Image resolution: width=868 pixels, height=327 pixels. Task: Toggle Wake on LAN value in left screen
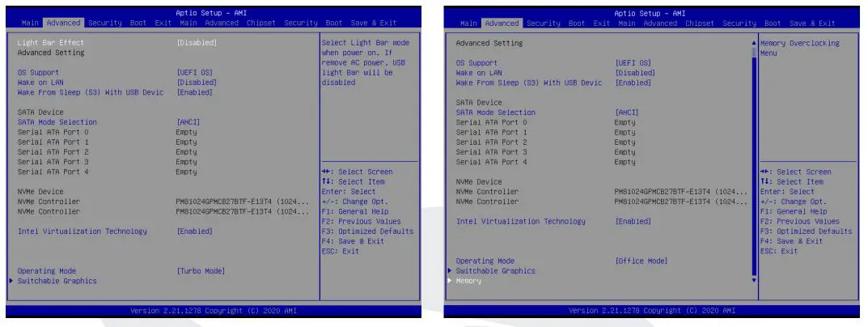tap(197, 82)
